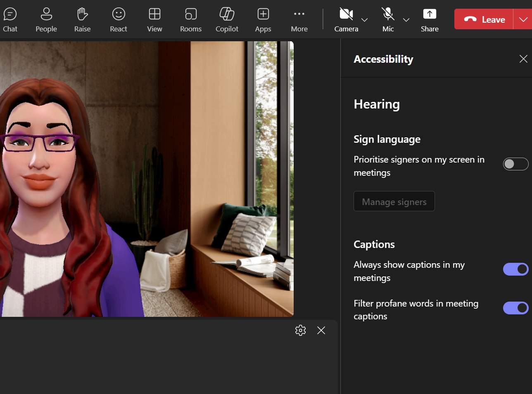
Task: Open breakout Rooms
Action: (x=190, y=19)
